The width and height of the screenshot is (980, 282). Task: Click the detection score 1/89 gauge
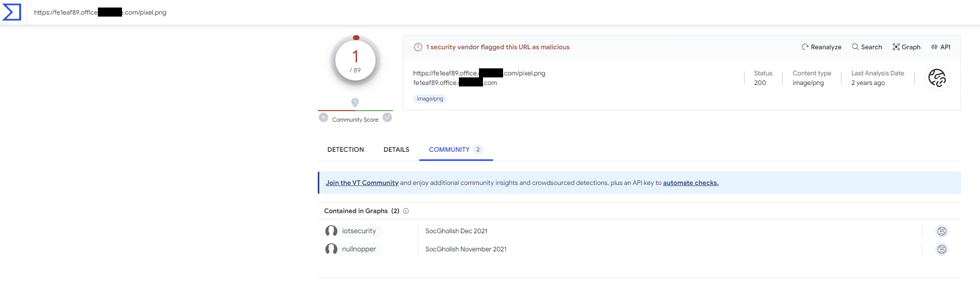click(355, 61)
